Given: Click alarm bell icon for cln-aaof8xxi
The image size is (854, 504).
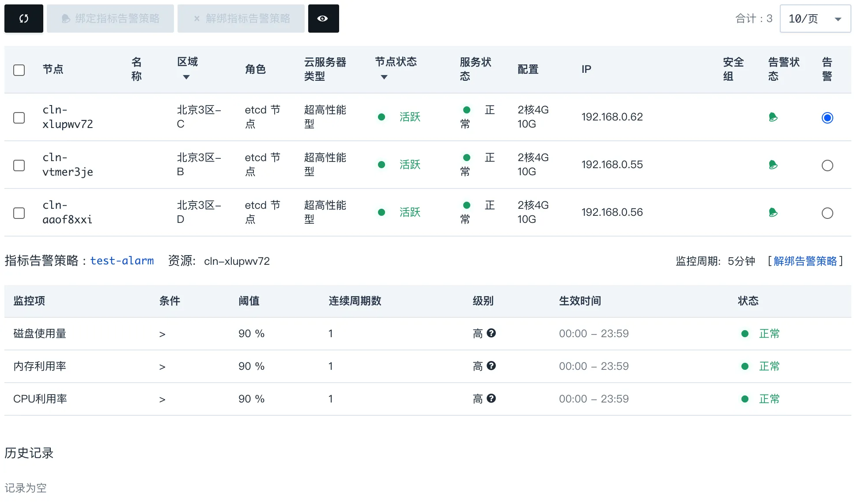Looking at the screenshot, I should (773, 212).
